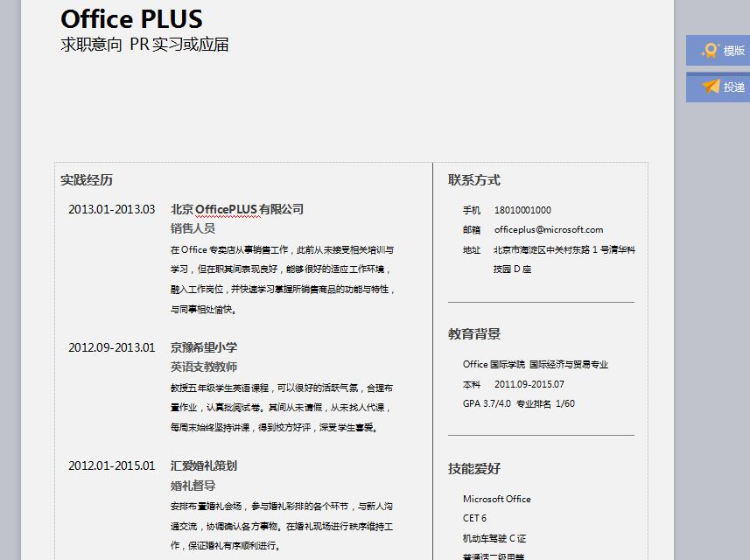Select the 技能爱好 section heading
Image resolution: width=750 pixels, height=560 pixels.
[474, 469]
